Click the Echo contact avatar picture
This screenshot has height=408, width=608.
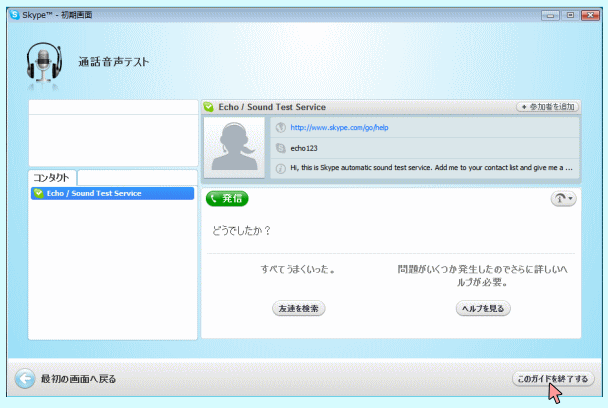[x=234, y=147]
